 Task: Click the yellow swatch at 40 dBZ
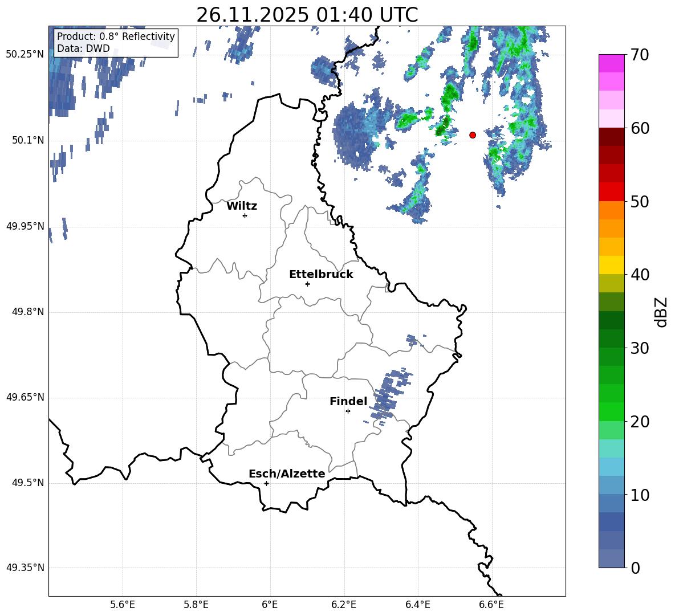[x=612, y=265]
